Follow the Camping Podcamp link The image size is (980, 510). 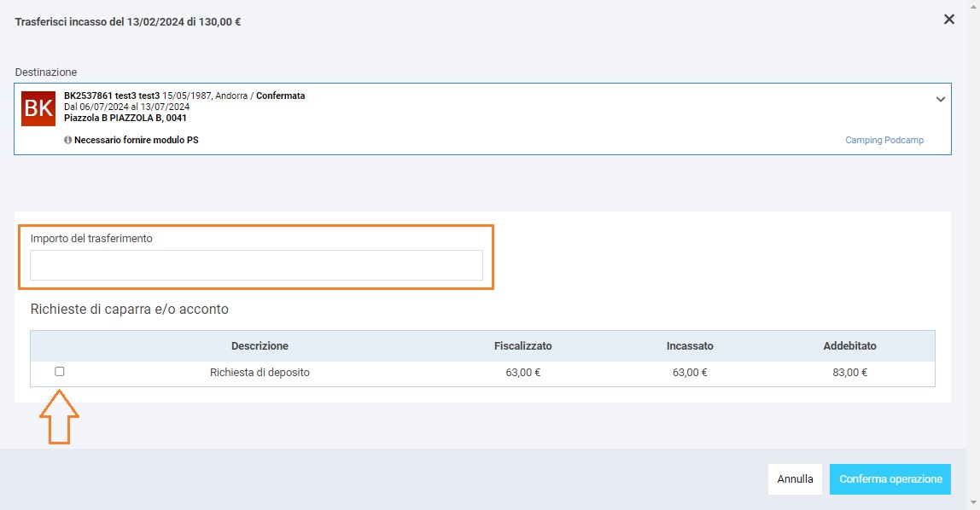884,140
